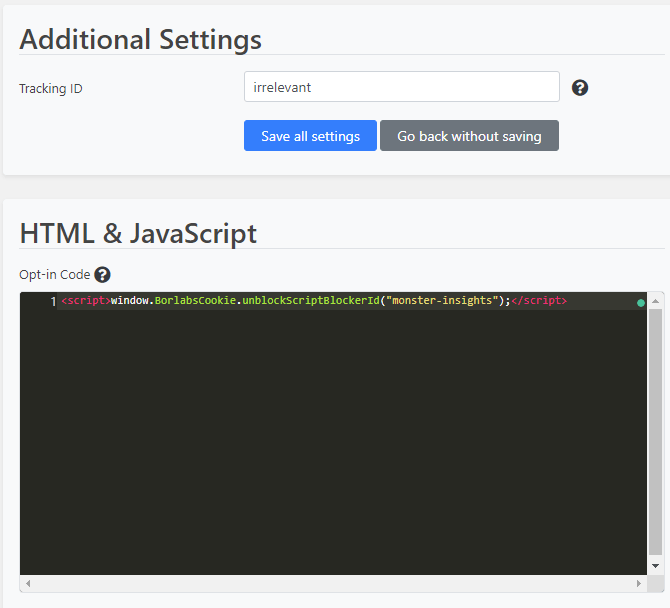Place cursor in the opening script tag
This screenshot has width=670, height=608.
pos(86,301)
